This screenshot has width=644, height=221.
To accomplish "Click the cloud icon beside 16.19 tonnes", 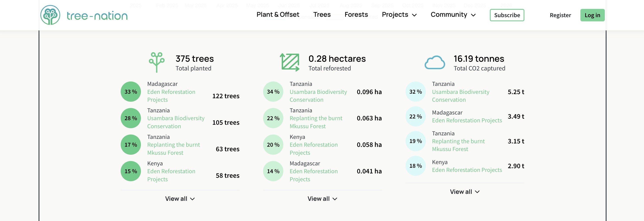I will point(435,62).
